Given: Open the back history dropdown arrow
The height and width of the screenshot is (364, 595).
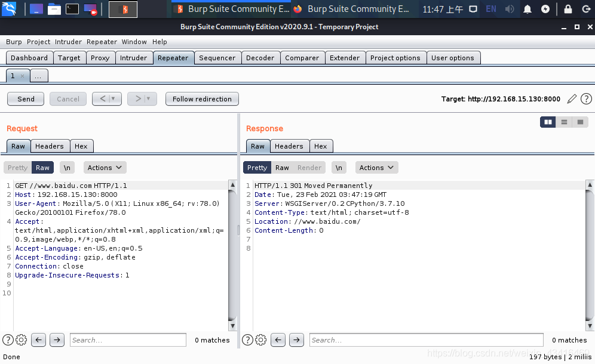Looking at the screenshot, I should tap(113, 98).
